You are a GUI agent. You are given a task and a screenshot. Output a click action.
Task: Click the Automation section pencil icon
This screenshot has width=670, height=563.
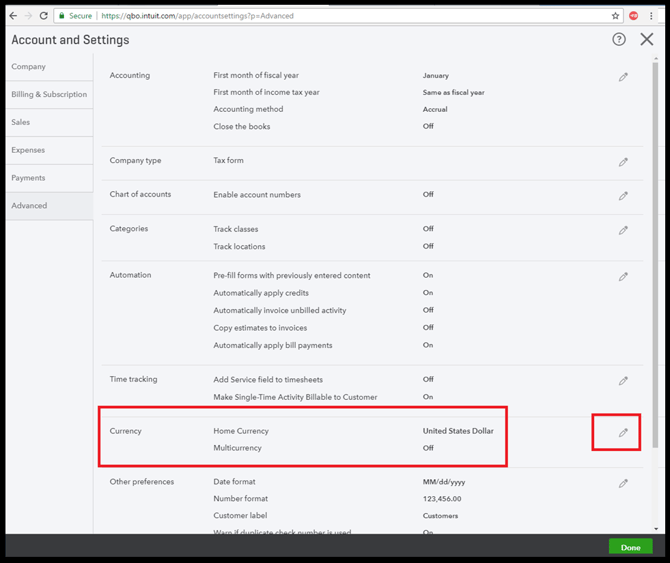tap(623, 277)
